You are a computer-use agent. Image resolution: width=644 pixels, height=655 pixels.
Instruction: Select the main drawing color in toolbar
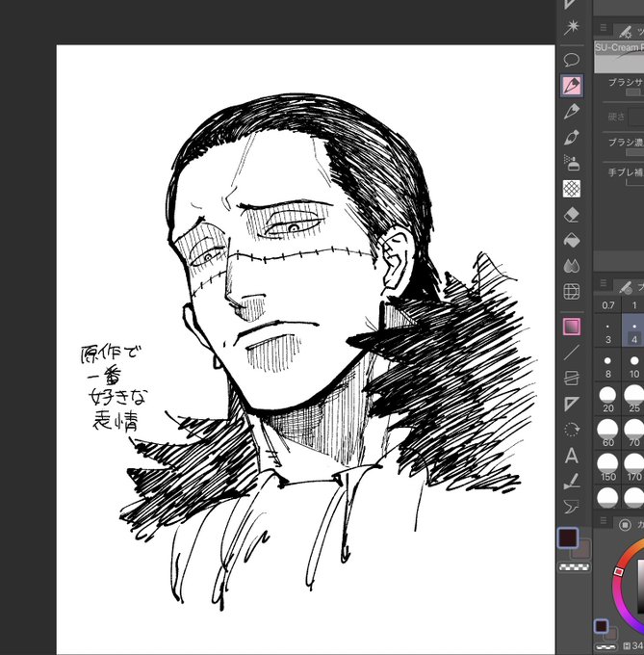click(568, 537)
